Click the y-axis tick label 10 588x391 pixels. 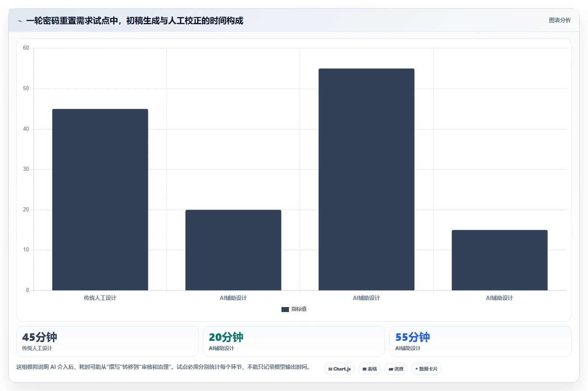tap(26, 250)
